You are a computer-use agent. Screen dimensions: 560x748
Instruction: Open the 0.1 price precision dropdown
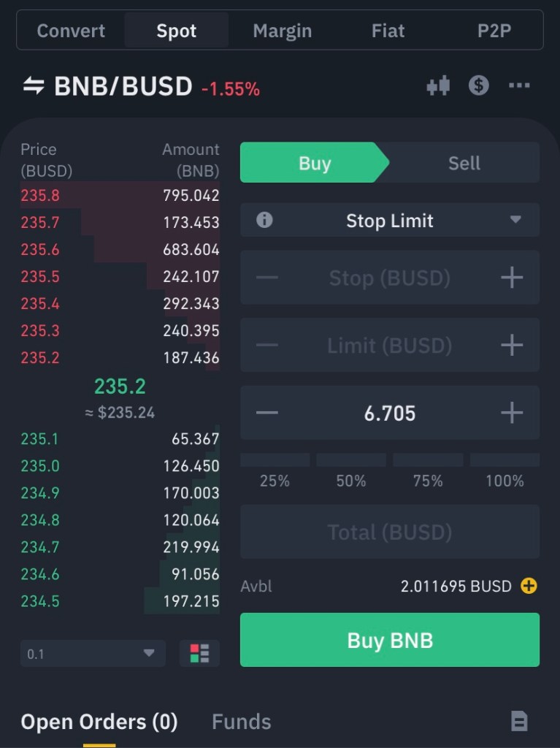pos(93,654)
